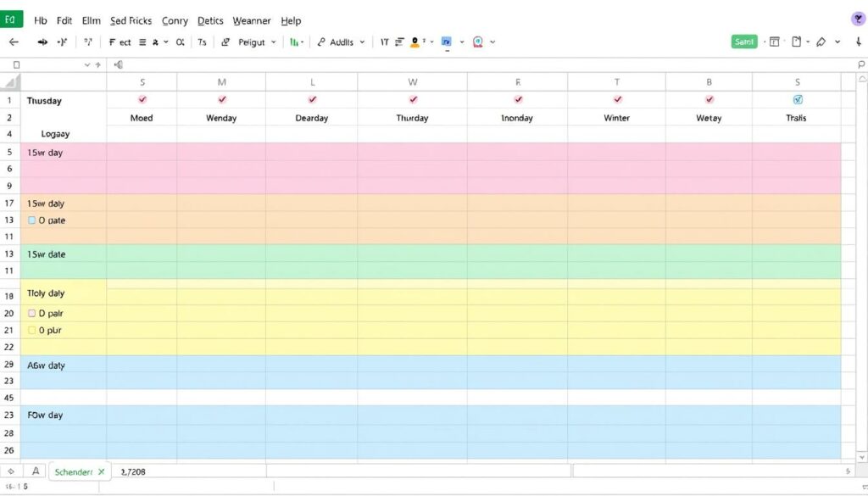Expand the cell name box dropdown arrow
The image size is (868, 496).
pos(87,64)
